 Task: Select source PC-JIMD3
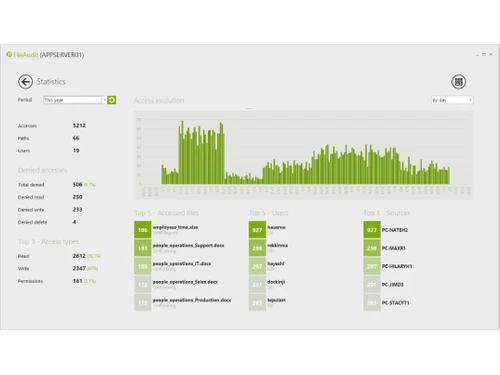click(393, 285)
